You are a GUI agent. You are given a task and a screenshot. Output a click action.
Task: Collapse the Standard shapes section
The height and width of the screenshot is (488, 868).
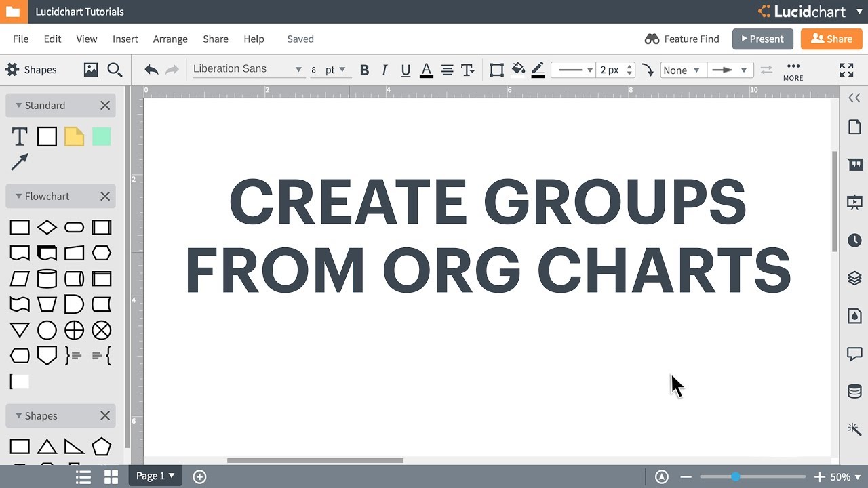click(x=19, y=105)
